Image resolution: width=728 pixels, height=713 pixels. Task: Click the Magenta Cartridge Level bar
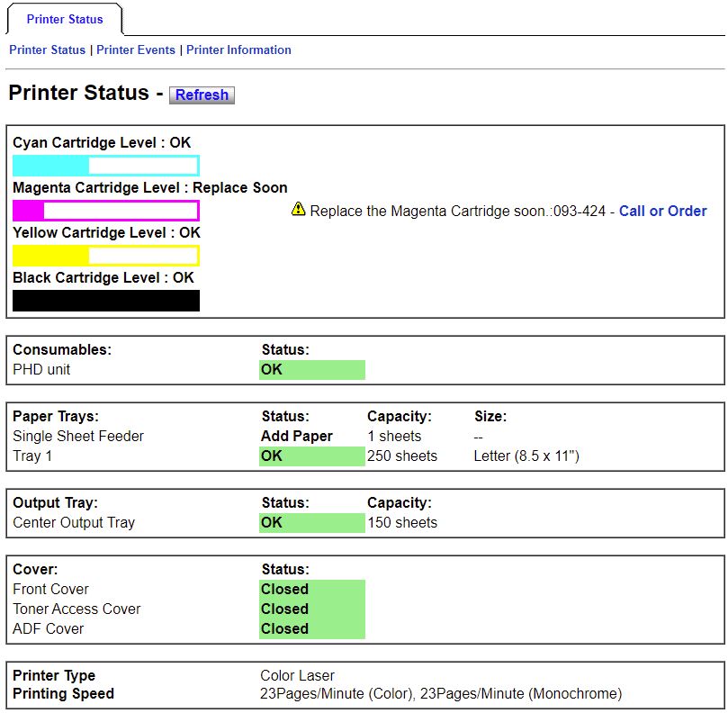(x=105, y=210)
